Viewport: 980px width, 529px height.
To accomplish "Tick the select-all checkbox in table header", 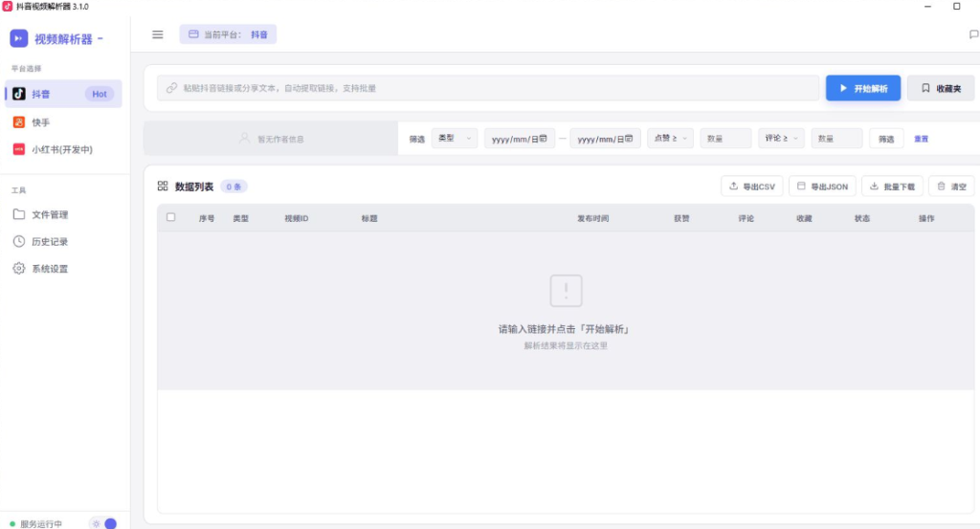I will click(x=170, y=217).
